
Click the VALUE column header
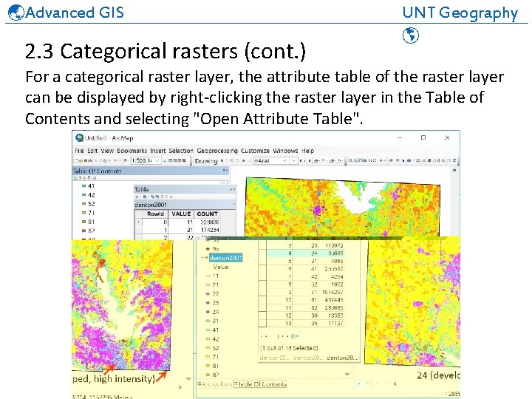click(x=181, y=214)
